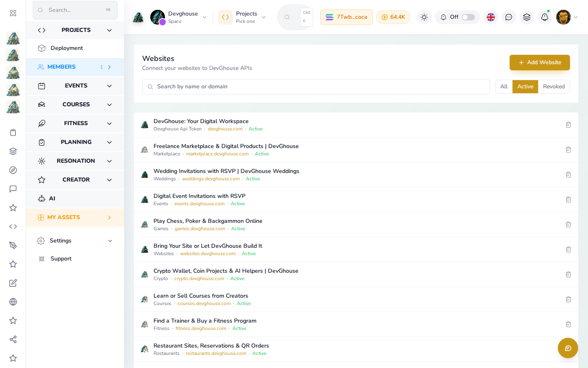Click the pen nib icon in left rail
The image size is (588, 368).
tap(13, 245)
